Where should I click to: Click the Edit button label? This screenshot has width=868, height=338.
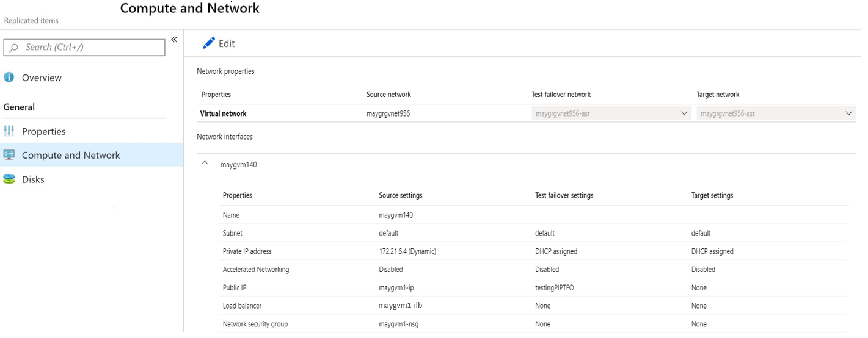click(x=227, y=43)
